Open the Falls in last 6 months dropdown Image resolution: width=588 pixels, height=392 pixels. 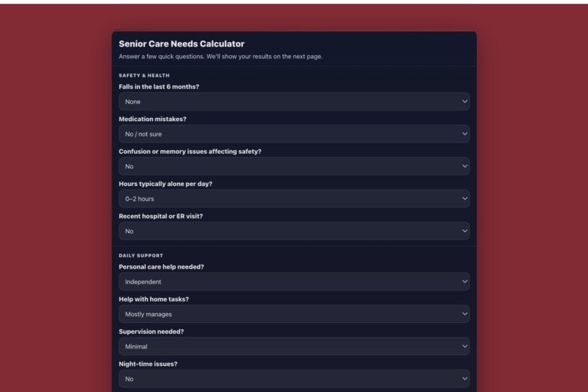[294, 101]
